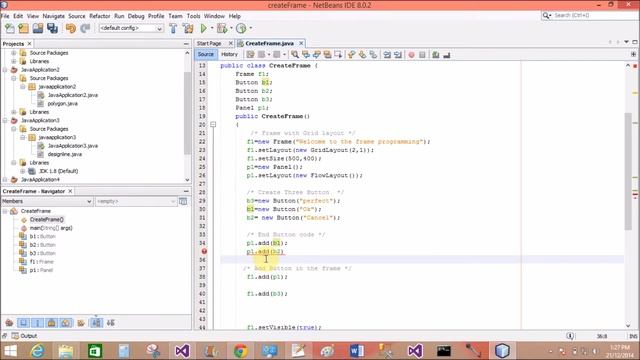Click the Stop Macro Recording icon
Image resolution: width=640 pixels, height=360 pixels.
click(422, 55)
